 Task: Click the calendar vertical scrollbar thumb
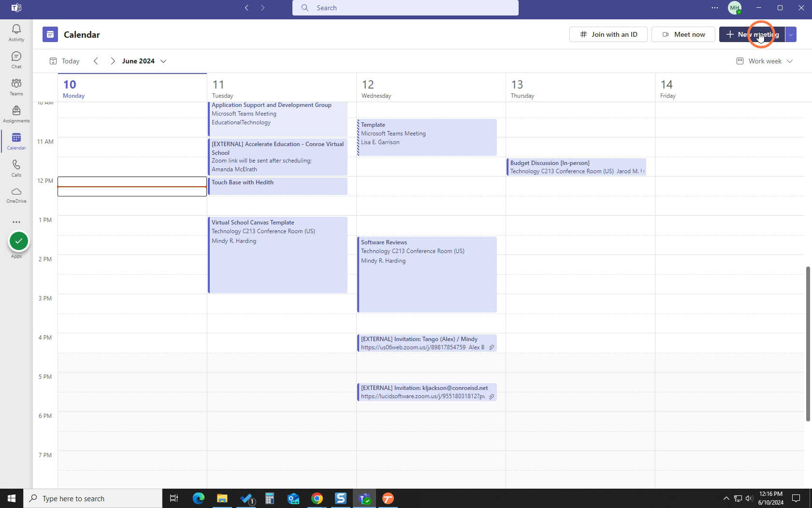click(x=807, y=344)
